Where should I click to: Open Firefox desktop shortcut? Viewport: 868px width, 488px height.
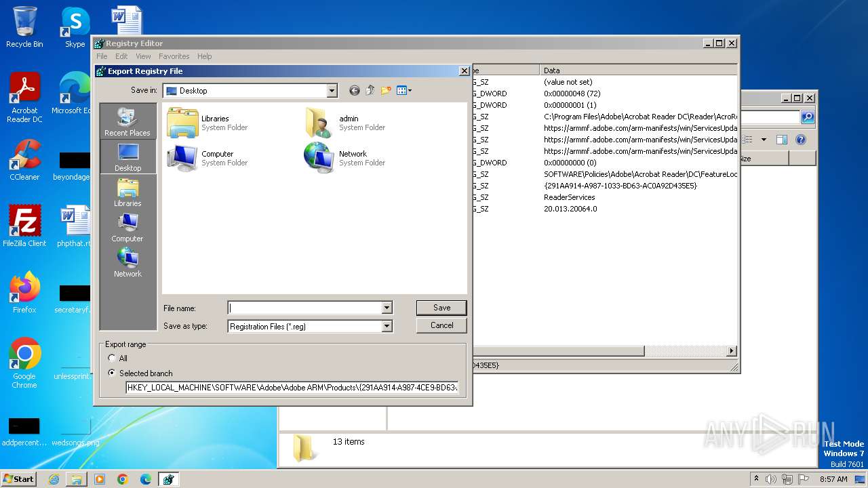tap(24, 292)
